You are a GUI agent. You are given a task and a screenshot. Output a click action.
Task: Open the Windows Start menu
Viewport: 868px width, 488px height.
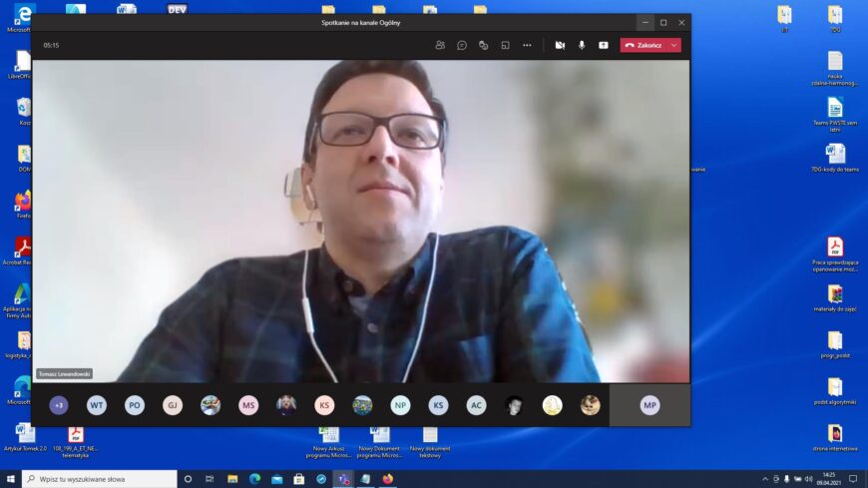11,479
